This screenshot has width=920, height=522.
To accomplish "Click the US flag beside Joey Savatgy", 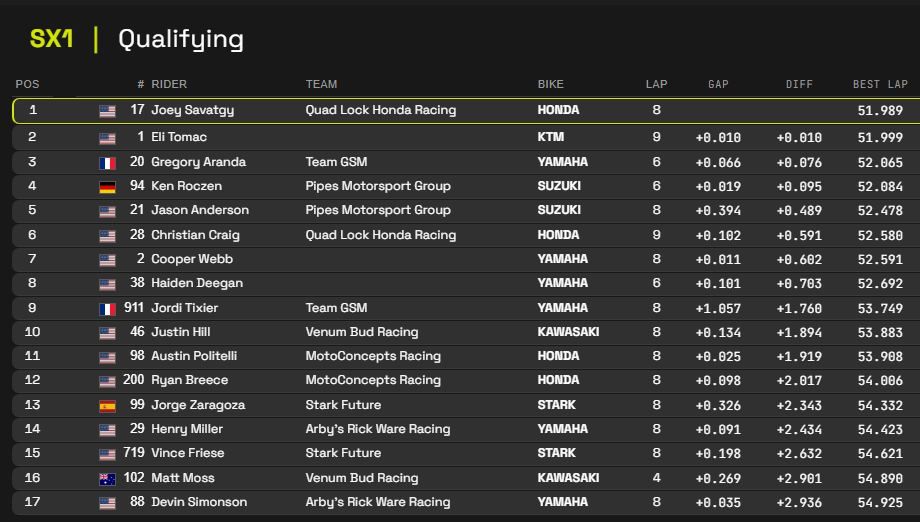I will tap(107, 111).
